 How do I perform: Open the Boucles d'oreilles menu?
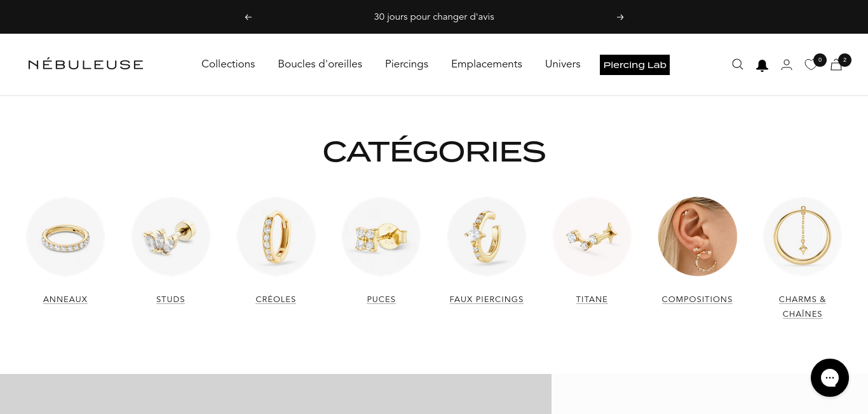pyautogui.click(x=320, y=64)
